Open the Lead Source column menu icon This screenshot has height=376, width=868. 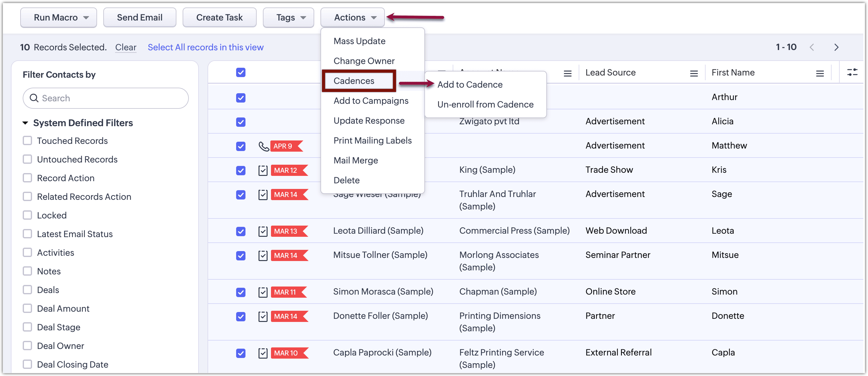693,73
